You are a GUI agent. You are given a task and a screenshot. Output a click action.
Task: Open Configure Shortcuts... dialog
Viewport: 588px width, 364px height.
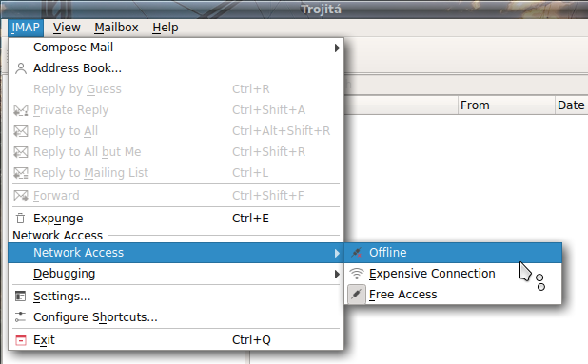tap(176, 317)
